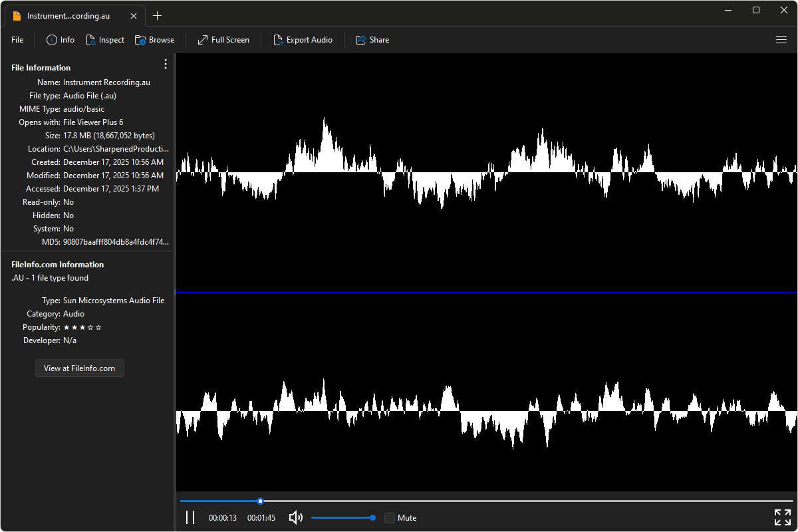798x532 pixels.
Task: Click the truncated MD5 value
Action: point(116,241)
